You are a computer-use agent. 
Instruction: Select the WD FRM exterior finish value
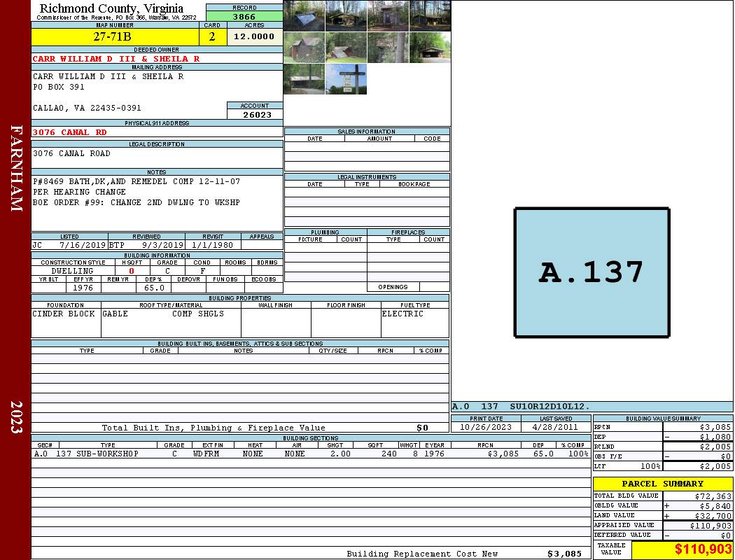point(208,454)
